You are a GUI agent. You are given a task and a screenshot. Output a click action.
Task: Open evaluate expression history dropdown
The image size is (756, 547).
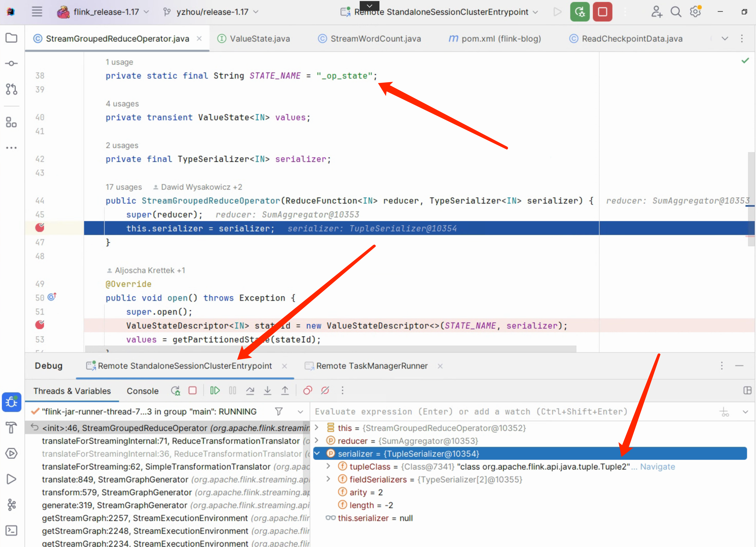point(746,411)
